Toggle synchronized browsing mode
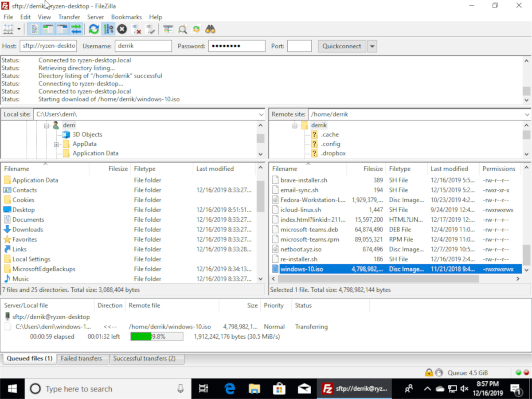Screen dimensions: 532x399 pos(196,29)
